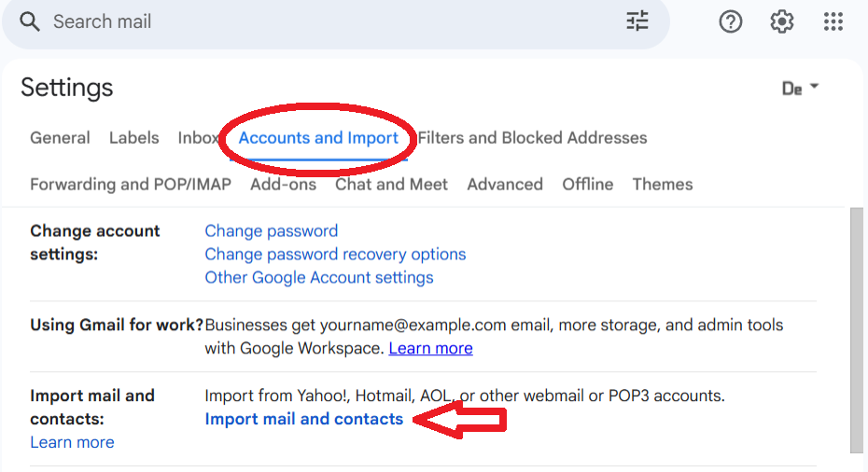Image resolution: width=868 pixels, height=472 pixels.
Task: Expand the input tools language dropdown
Action: (800, 89)
